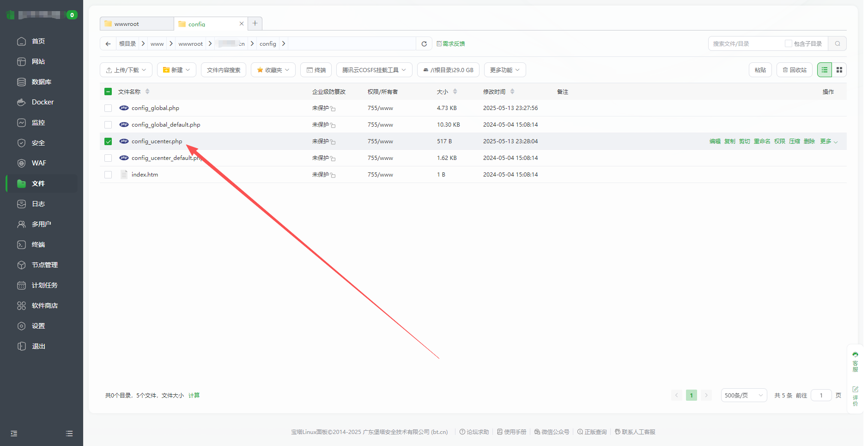The width and height of the screenshot is (868, 446).
Task: Open the 500条/页 page size dropdown
Action: coord(743,396)
